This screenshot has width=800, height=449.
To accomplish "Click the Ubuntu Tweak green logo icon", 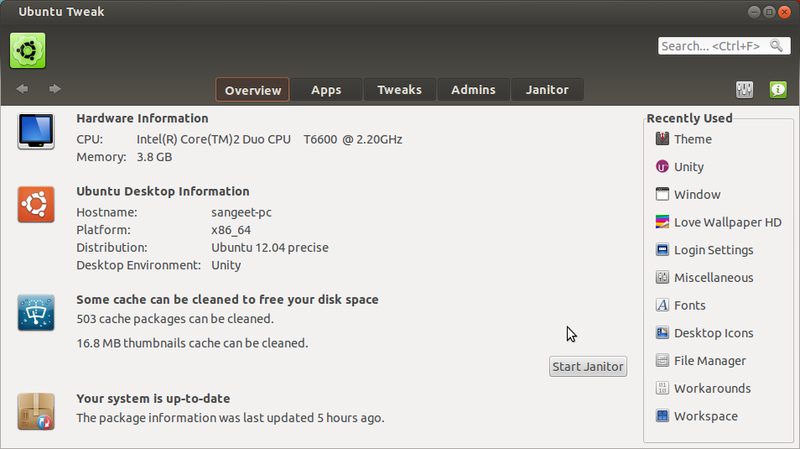I will 28,51.
